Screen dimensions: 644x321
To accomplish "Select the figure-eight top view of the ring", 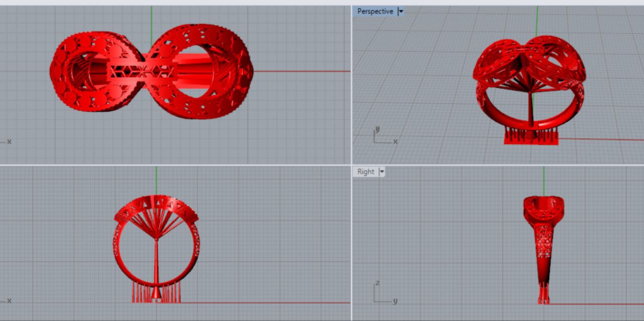I will (151, 71).
